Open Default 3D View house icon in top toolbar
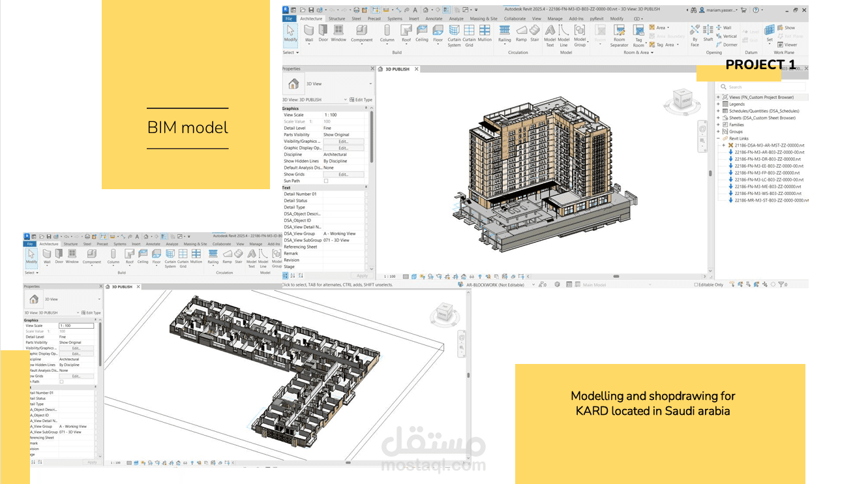 pos(425,10)
